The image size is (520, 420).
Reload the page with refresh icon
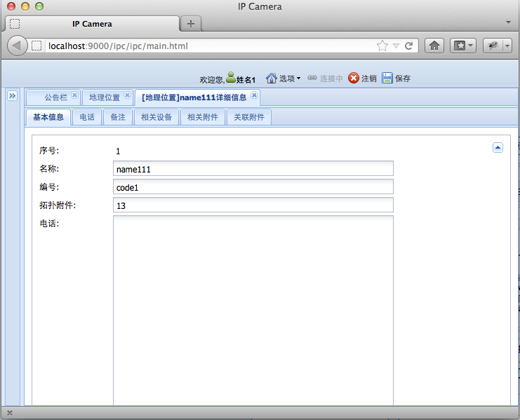tap(408, 46)
